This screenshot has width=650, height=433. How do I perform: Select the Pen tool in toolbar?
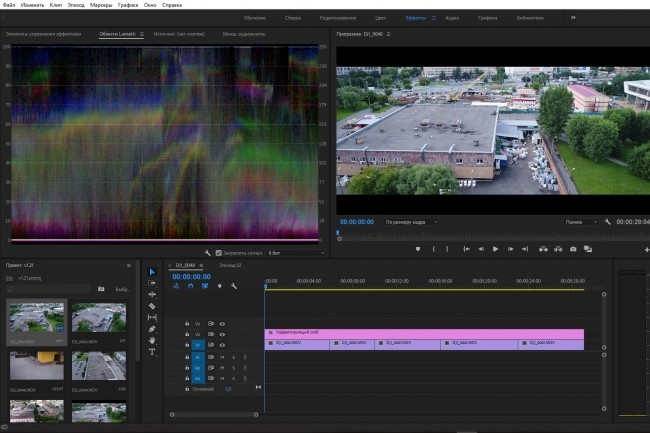click(152, 329)
